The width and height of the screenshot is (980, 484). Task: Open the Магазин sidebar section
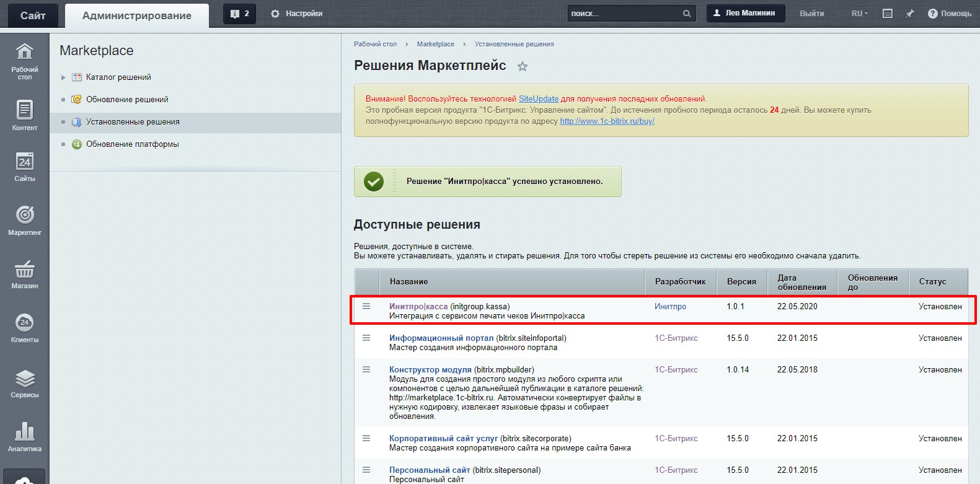24,274
